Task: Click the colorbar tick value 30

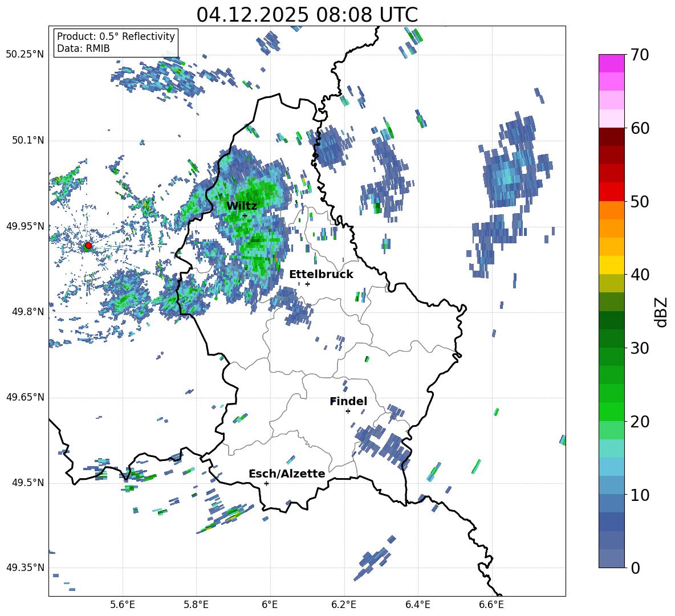Action: [640, 348]
